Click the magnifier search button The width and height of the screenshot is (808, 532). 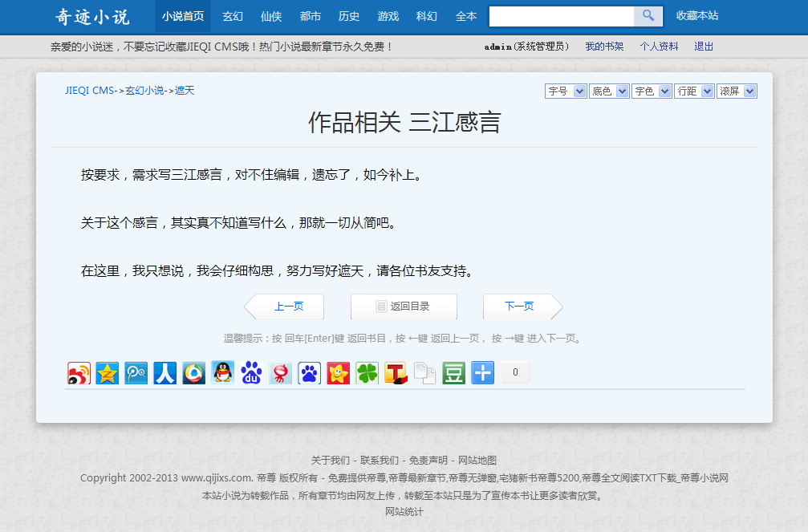pos(648,16)
